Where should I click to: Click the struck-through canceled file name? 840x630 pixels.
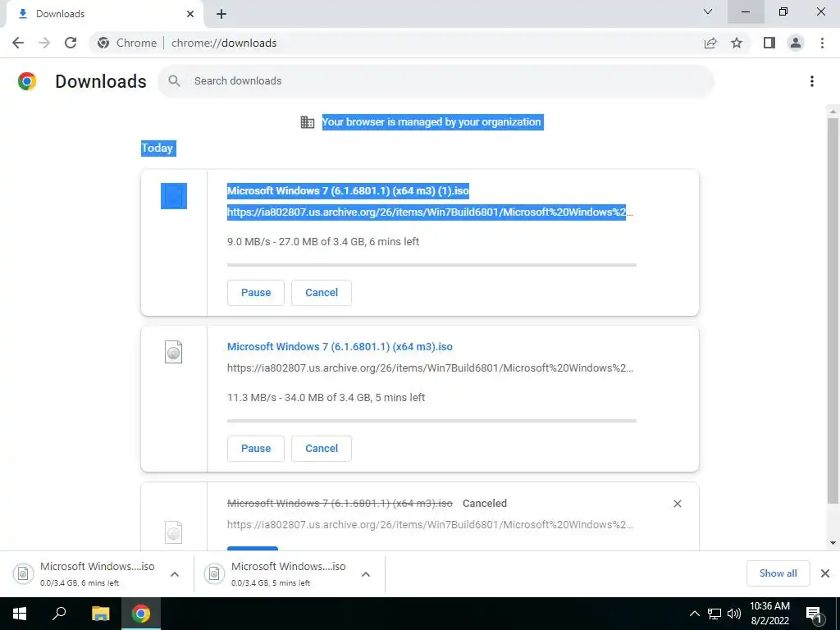click(340, 504)
